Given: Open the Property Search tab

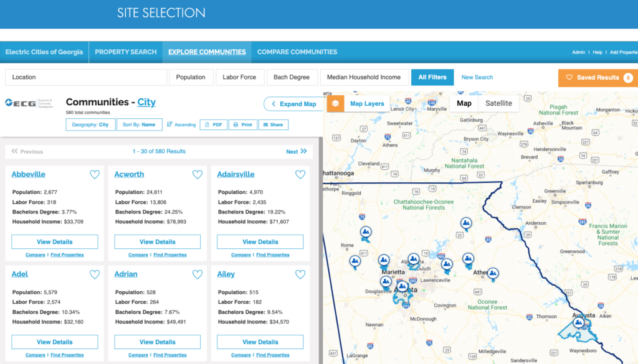Looking at the screenshot, I should (x=125, y=52).
